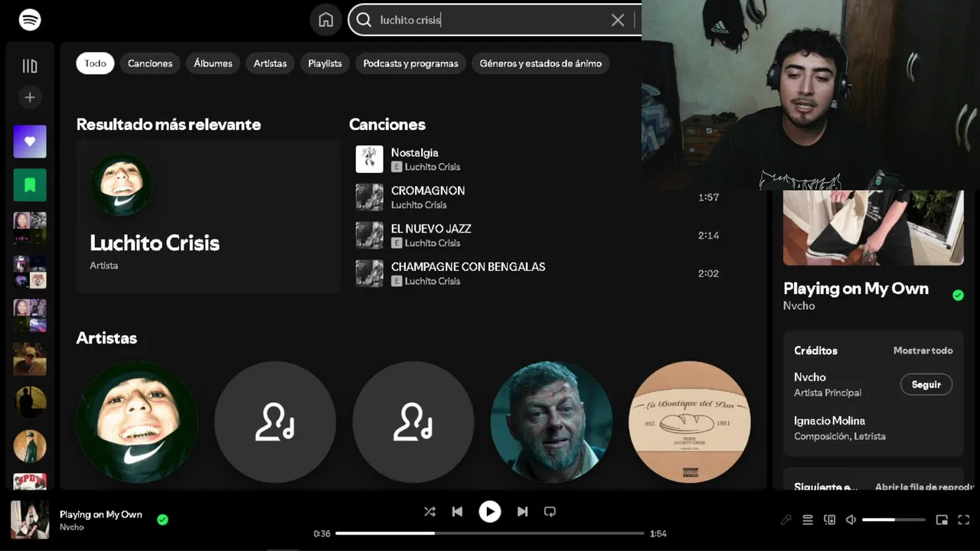The image size is (980, 551).
Task: Open first artist with Nike face photo
Action: [137, 422]
